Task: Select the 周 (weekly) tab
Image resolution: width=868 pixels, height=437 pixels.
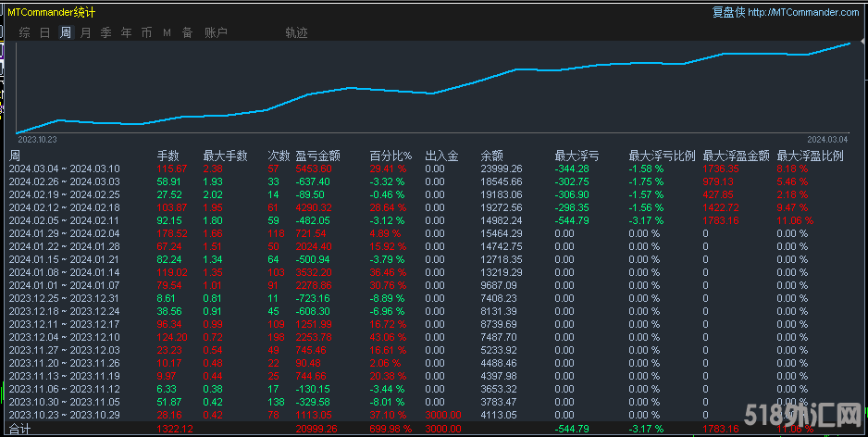Action: click(66, 32)
